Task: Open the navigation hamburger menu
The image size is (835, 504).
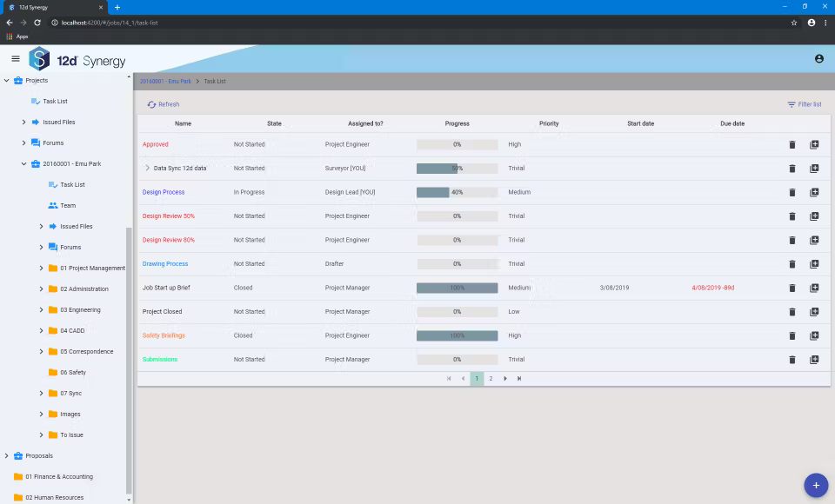Action: coord(15,58)
